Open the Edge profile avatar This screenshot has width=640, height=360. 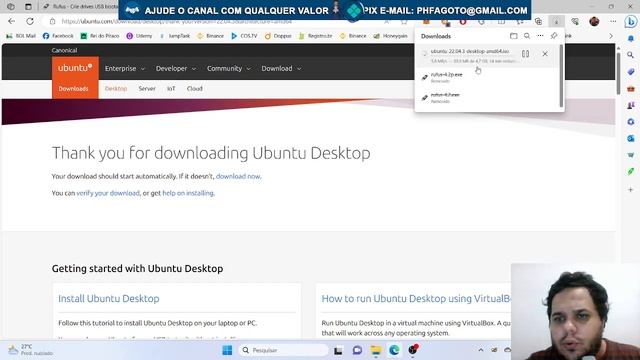point(594,21)
